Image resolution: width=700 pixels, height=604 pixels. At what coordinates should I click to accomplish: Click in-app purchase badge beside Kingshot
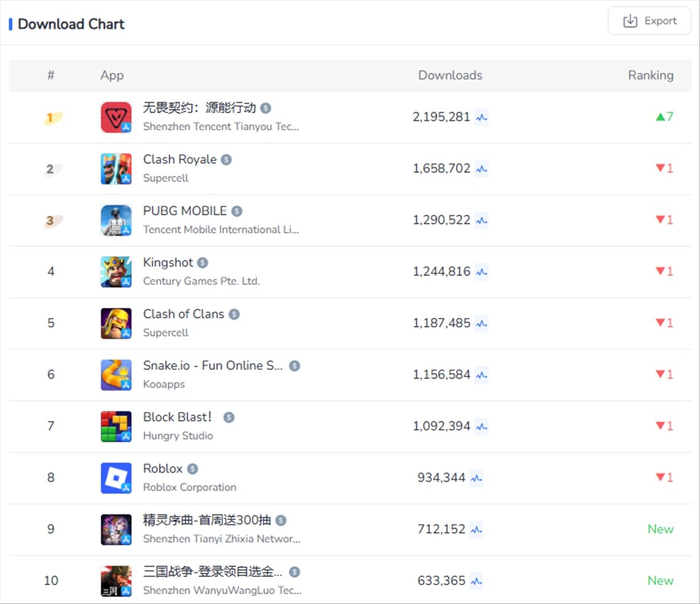point(203,263)
